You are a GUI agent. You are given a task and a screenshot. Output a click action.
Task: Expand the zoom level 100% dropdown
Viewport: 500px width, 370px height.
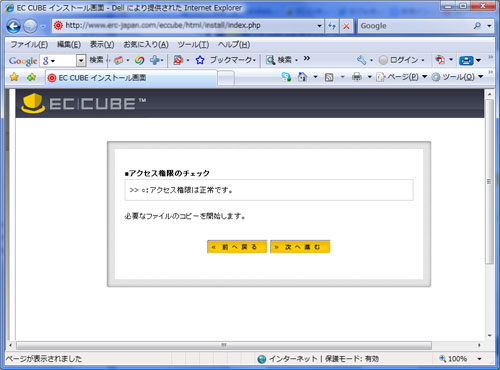tap(479, 359)
